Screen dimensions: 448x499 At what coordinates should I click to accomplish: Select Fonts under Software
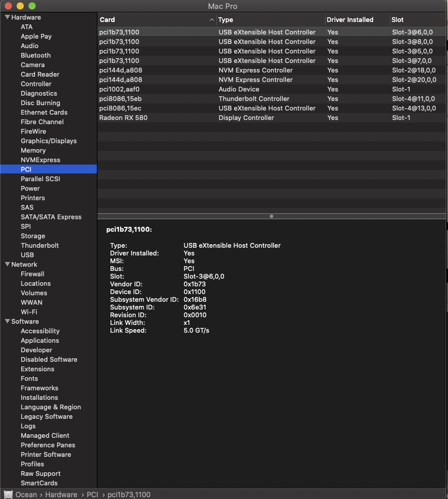coord(29,378)
